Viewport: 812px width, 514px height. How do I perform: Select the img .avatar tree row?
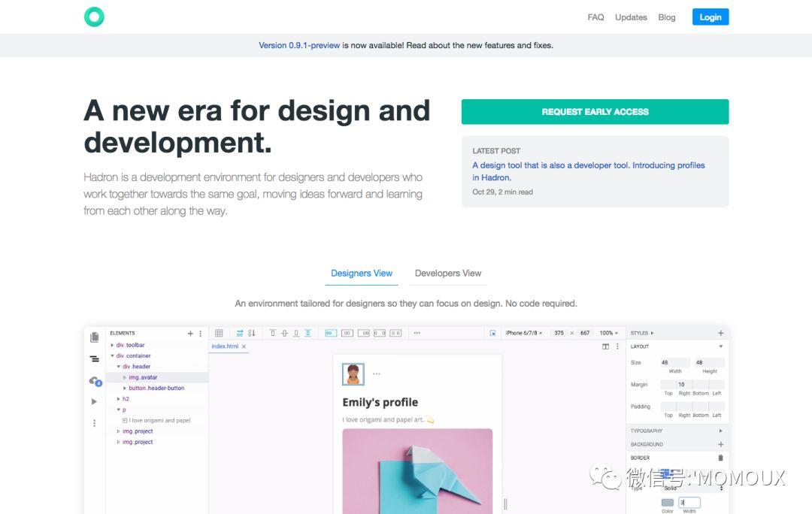coord(157,377)
